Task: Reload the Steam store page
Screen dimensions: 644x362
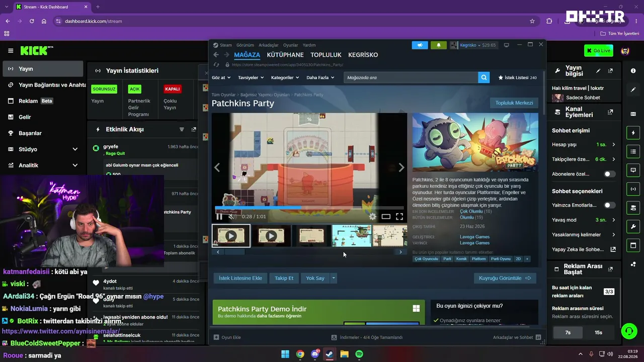Action: (x=216, y=64)
